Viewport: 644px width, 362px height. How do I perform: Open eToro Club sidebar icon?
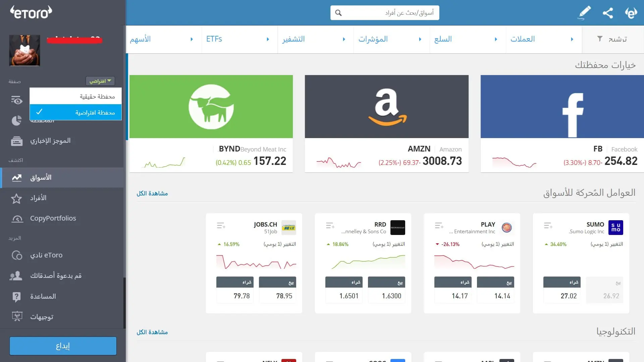pos(17,255)
